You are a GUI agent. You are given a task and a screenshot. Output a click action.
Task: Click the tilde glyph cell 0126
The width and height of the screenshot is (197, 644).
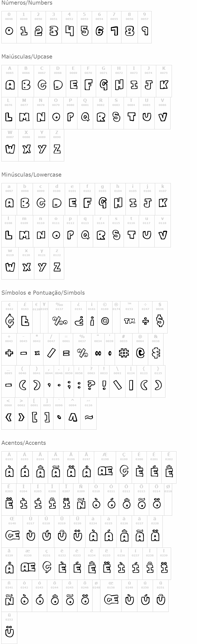89,414
